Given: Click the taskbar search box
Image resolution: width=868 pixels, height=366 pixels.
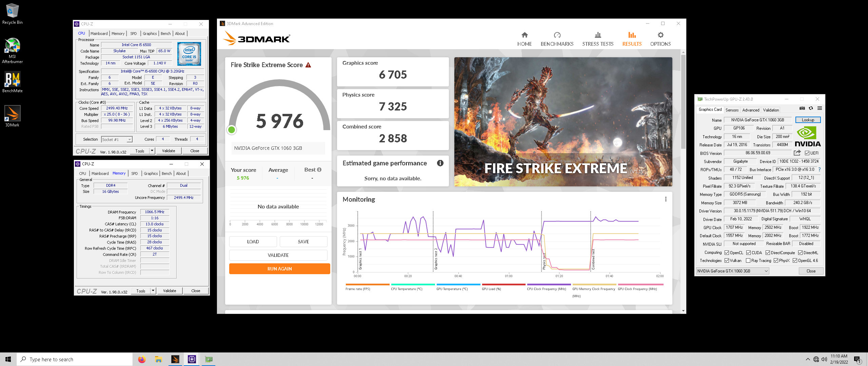Looking at the screenshot, I should (x=75, y=359).
